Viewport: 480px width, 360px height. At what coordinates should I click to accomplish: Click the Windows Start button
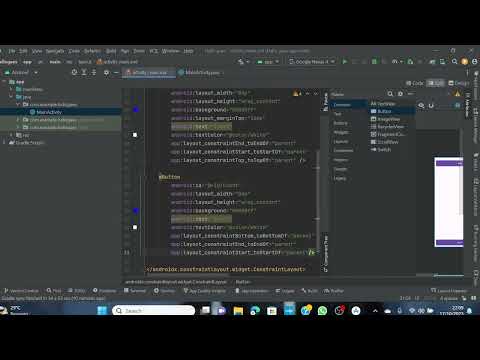(102, 311)
